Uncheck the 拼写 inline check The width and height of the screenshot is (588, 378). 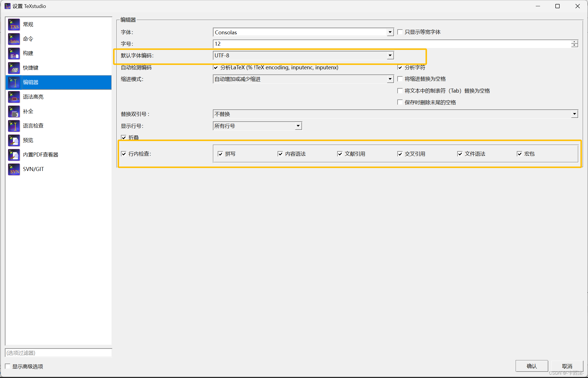[x=220, y=154]
